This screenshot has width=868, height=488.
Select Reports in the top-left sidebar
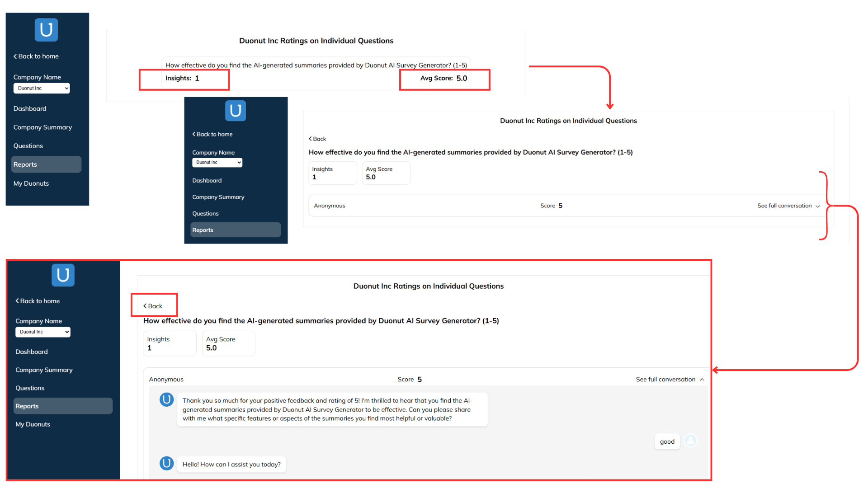pos(25,164)
